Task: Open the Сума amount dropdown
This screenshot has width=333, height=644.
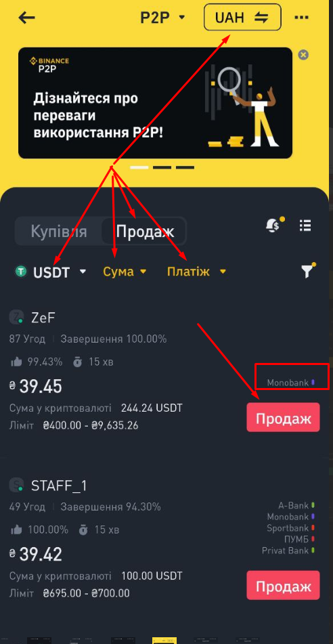Action: (125, 272)
